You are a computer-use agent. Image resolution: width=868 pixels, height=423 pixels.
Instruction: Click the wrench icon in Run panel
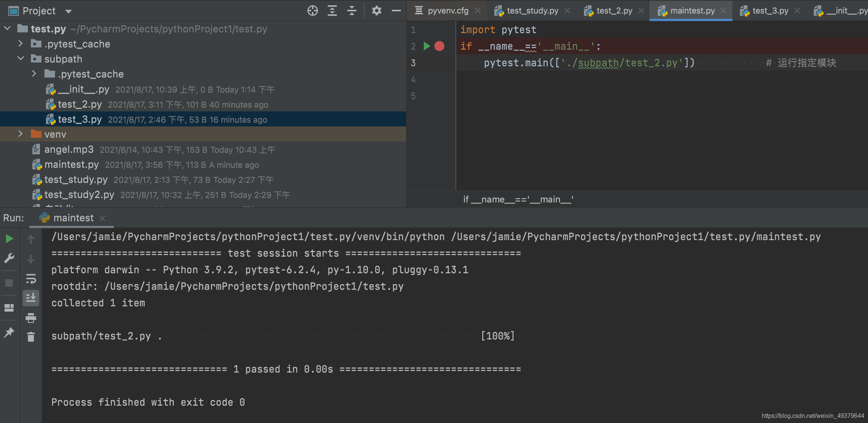point(9,258)
